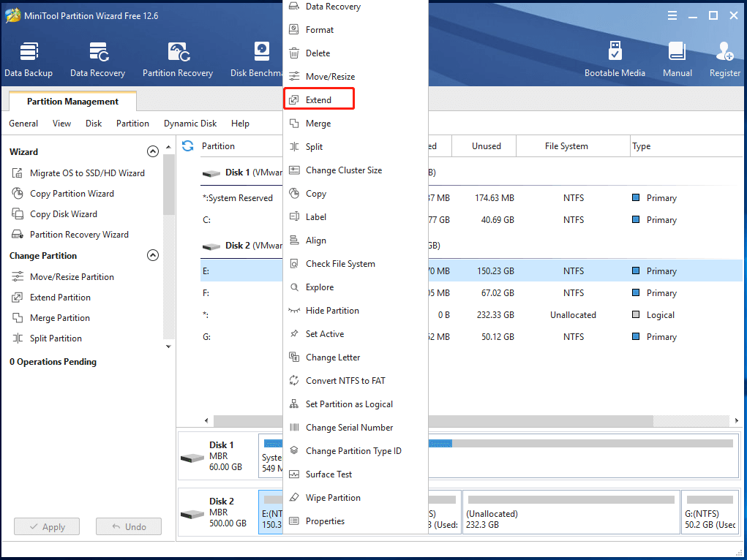
Task: Open the hamburger menu in the title bar
Action: point(672,15)
